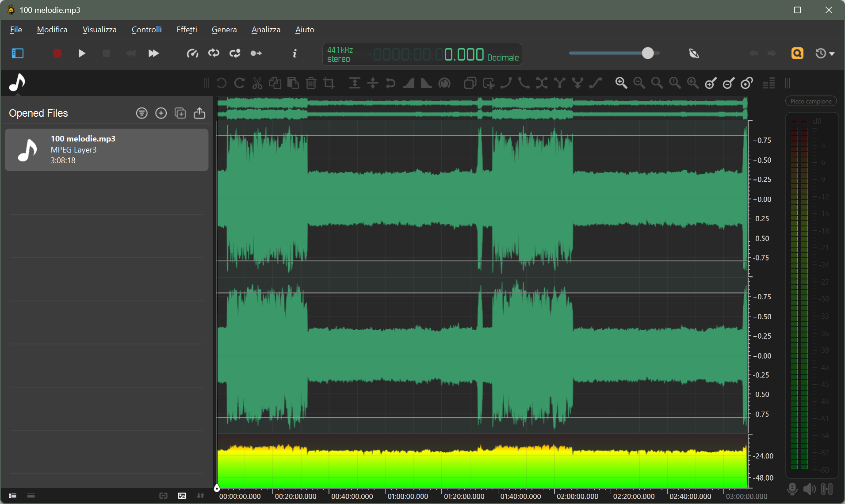Viewport: 845px width, 504px height.
Task: Fast-forward the playback position
Action: (153, 53)
